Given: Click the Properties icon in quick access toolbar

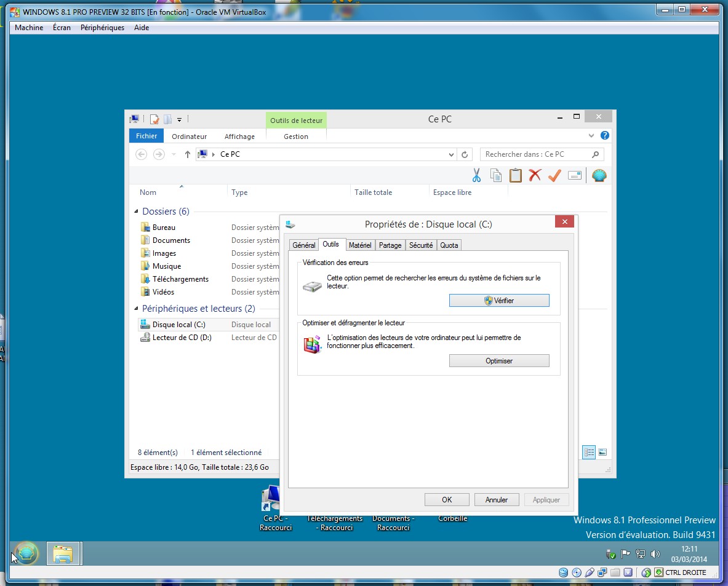Looking at the screenshot, I should click(154, 119).
